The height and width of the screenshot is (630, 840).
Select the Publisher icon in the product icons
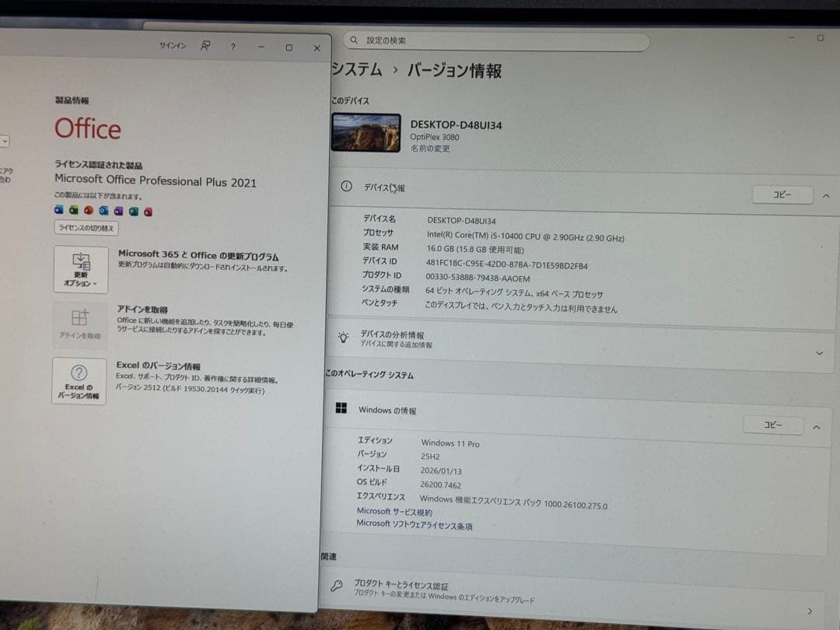[133, 210]
